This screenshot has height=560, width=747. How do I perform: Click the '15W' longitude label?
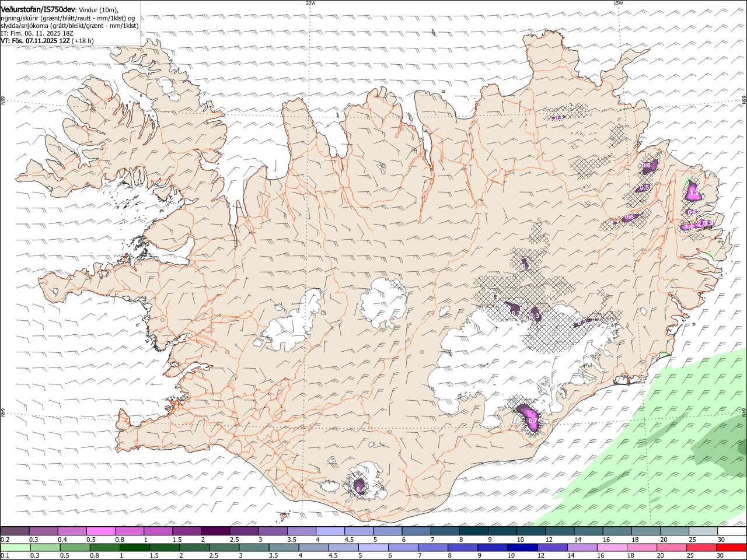618,3
